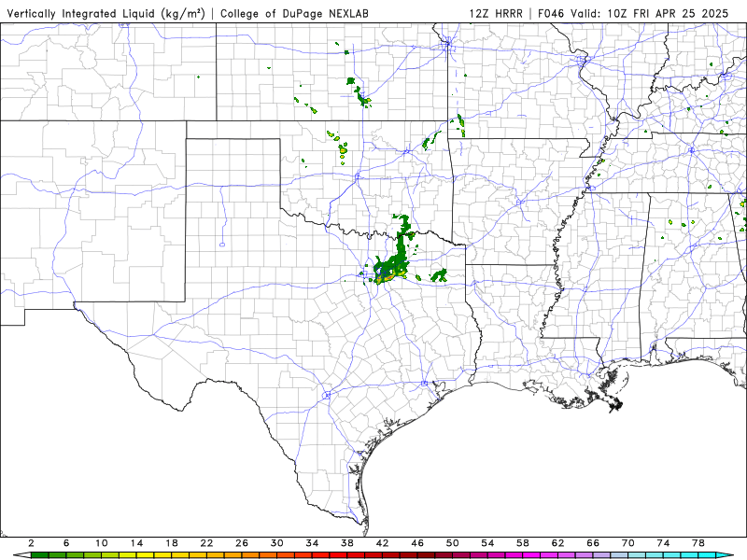Click the color scale label "18"
The height and width of the screenshot is (560, 747).
click(x=172, y=543)
